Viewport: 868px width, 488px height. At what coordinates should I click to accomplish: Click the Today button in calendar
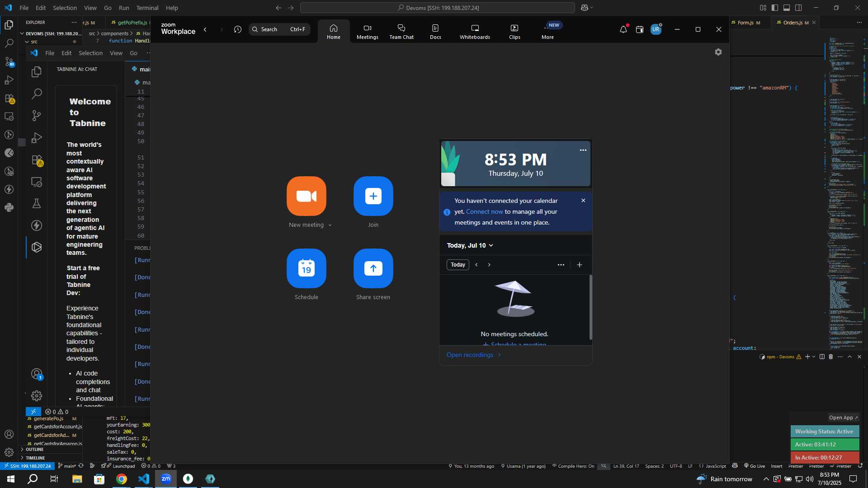coord(458,265)
